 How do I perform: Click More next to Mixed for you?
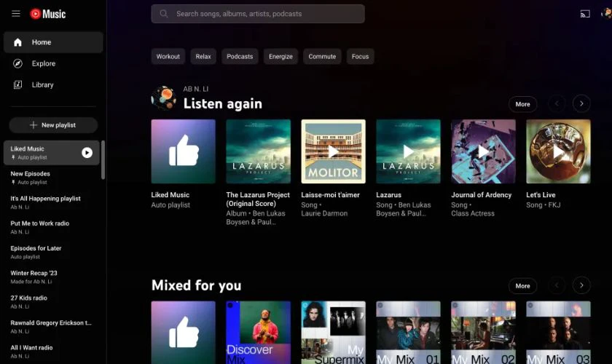[522, 286]
